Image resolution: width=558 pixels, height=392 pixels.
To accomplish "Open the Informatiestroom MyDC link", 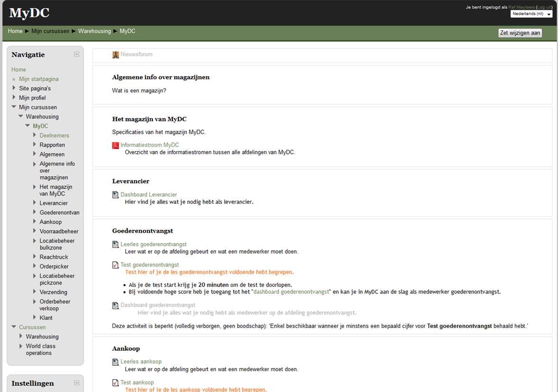I will (x=149, y=145).
